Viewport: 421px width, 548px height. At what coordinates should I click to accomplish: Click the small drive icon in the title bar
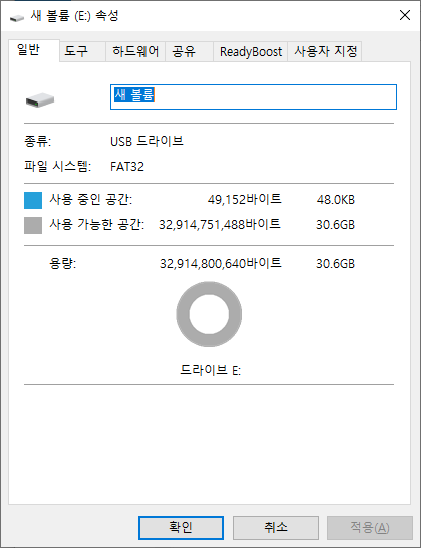pyautogui.click(x=16, y=17)
